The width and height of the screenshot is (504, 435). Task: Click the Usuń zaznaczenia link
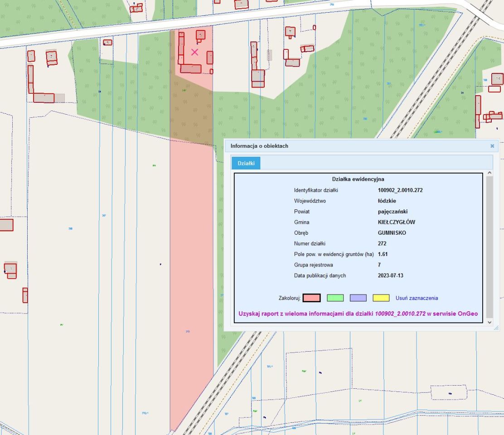click(417, 298)
